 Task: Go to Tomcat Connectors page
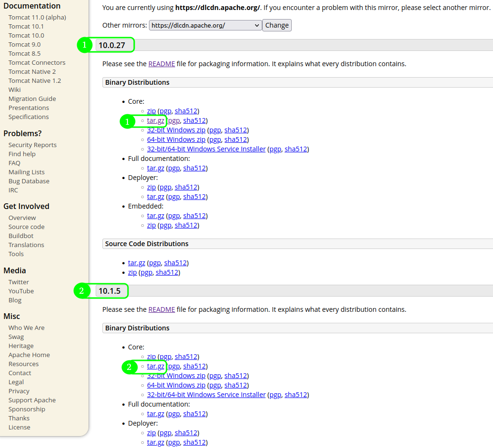coord(37,63)
